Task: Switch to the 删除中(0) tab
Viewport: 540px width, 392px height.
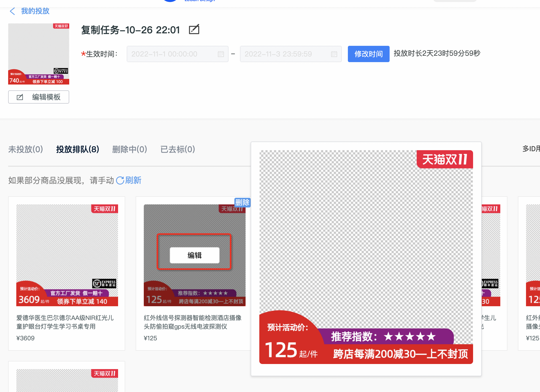Action: pos(130,149)
